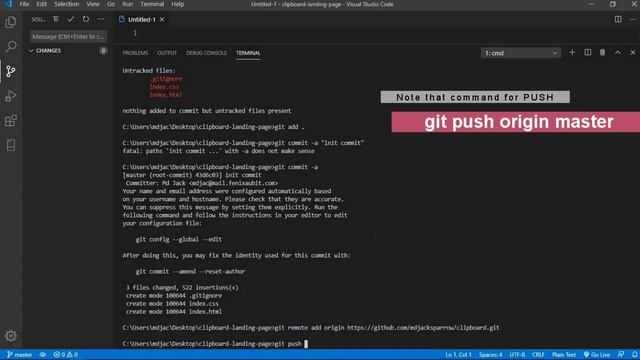Open the Search view in activity bar
The height and width of the screenshot is (360, 640).
tap(11, 47)
